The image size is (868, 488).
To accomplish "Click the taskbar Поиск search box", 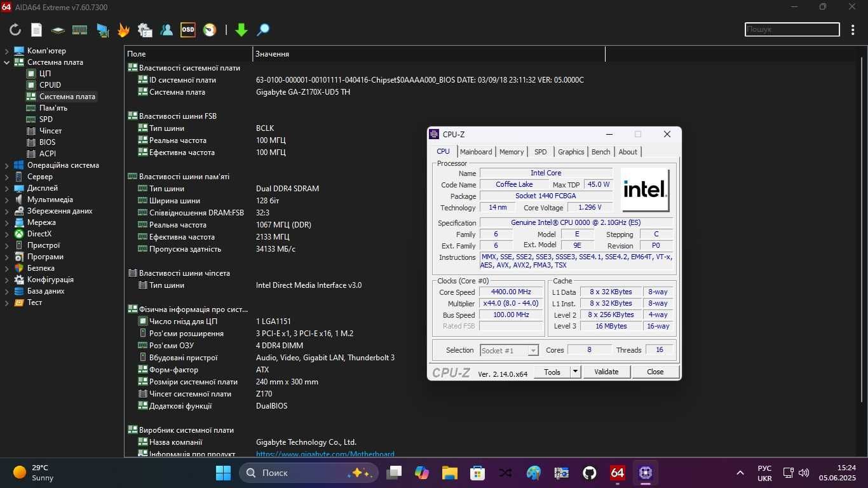I will [309, 473].
